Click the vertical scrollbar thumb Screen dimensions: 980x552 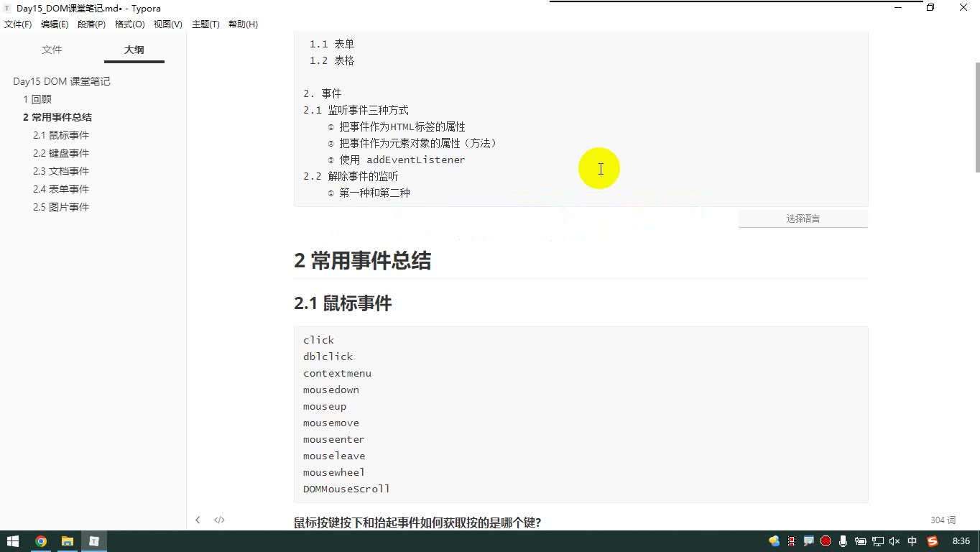click(976, 117)
